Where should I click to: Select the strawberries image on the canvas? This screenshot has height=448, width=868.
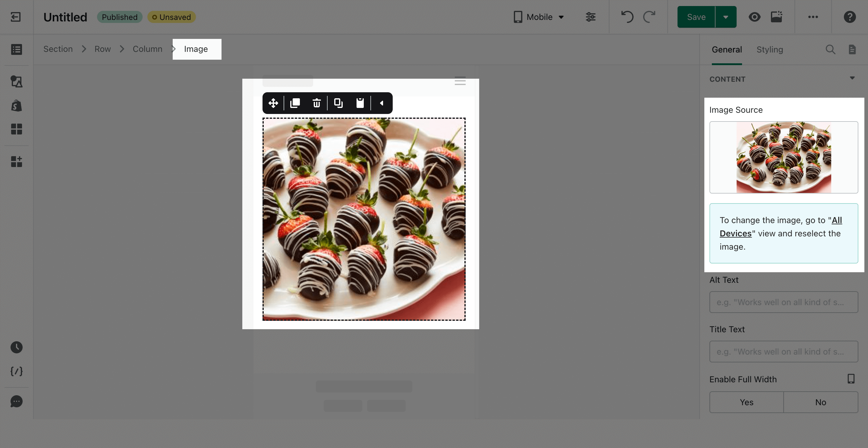click(x=364, y=219)
